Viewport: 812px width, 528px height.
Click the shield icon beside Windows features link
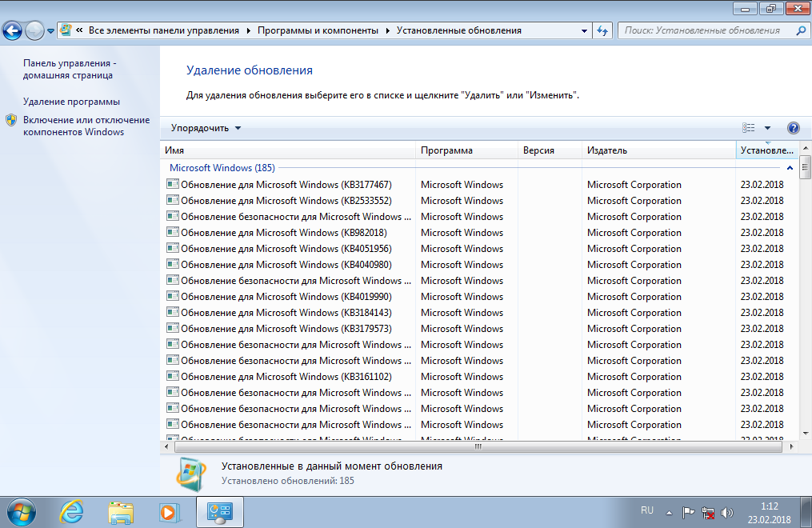click(11, 121)
